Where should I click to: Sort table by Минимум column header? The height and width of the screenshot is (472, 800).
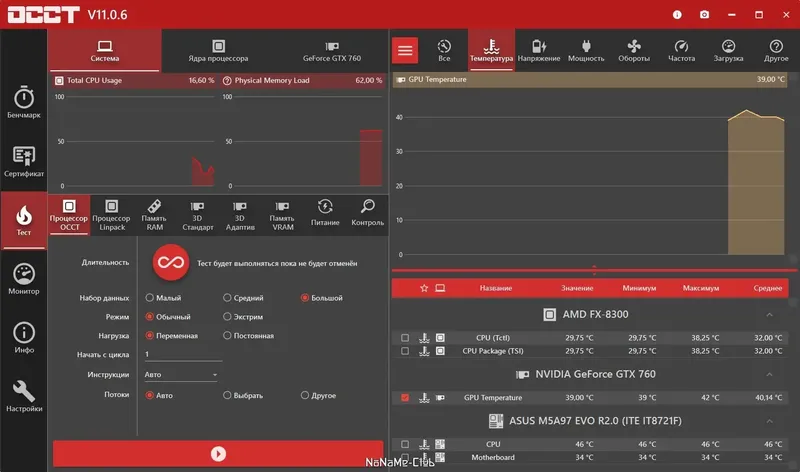click(639, 288)
